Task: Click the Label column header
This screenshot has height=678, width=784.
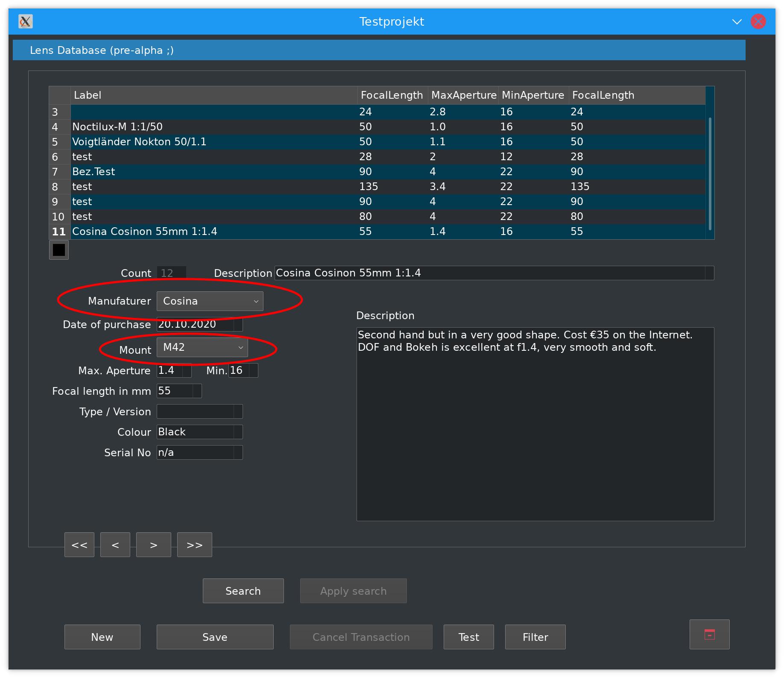Action: tap(214, 95)
